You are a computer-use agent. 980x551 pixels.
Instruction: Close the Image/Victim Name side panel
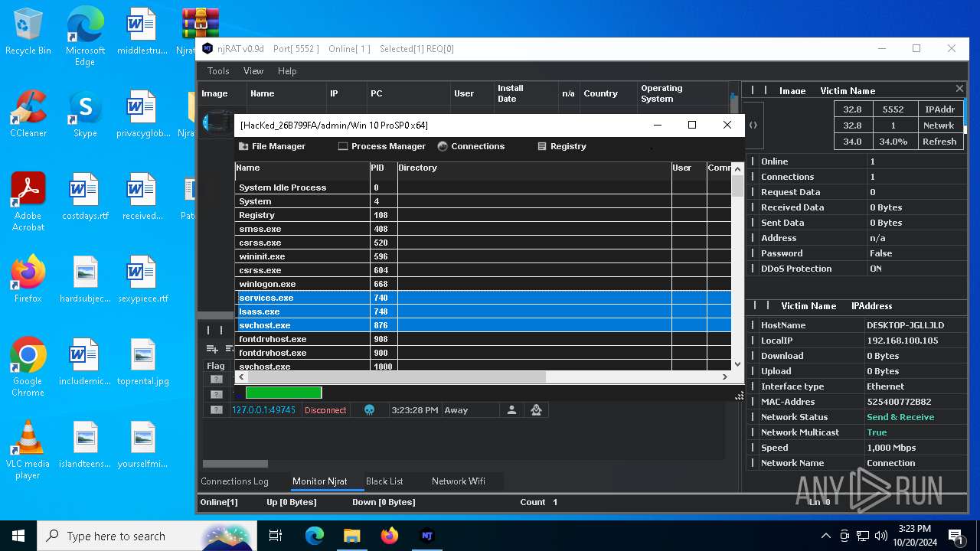[959, 89]
